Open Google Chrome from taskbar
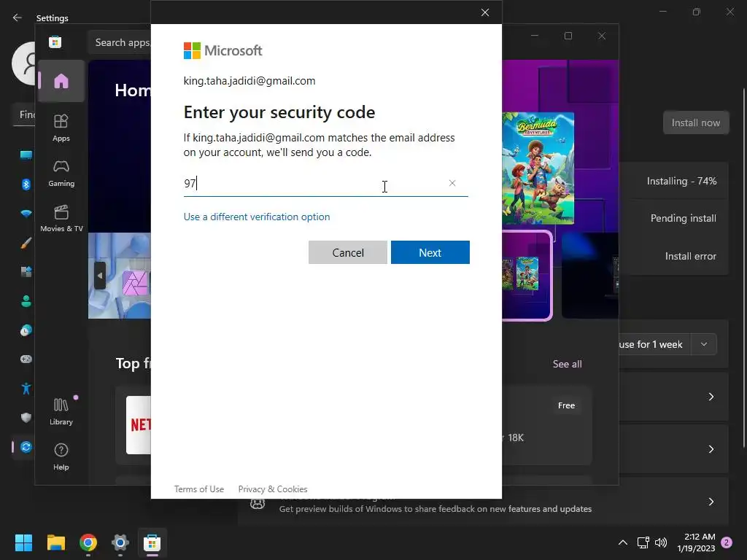Screen dimensions: 747x560 click(x=88, y=542)
